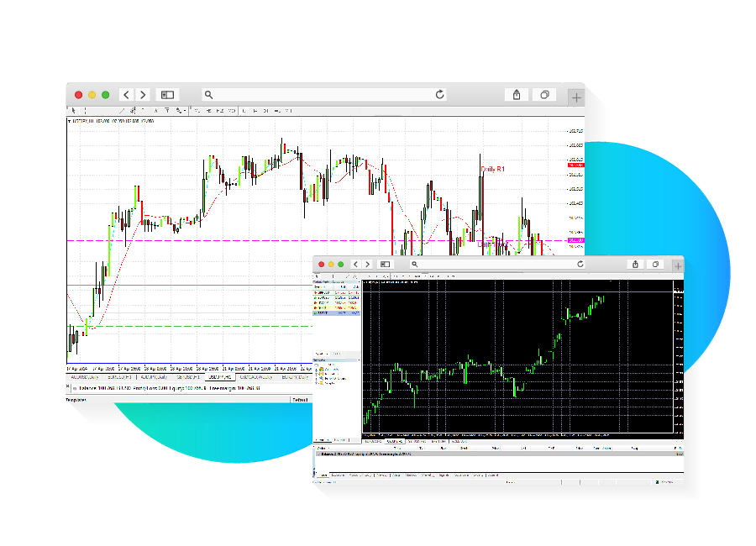Image resolution: width=756 pixels, height=546 pixels.
Task: Reload the page in the larger rear window
Action: tap(439, 95)
